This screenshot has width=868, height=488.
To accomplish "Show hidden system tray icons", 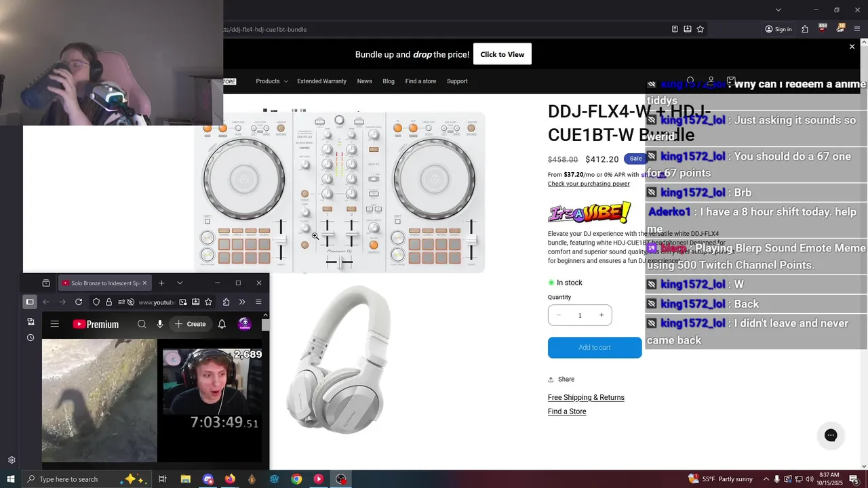I will tap(766, 479).
